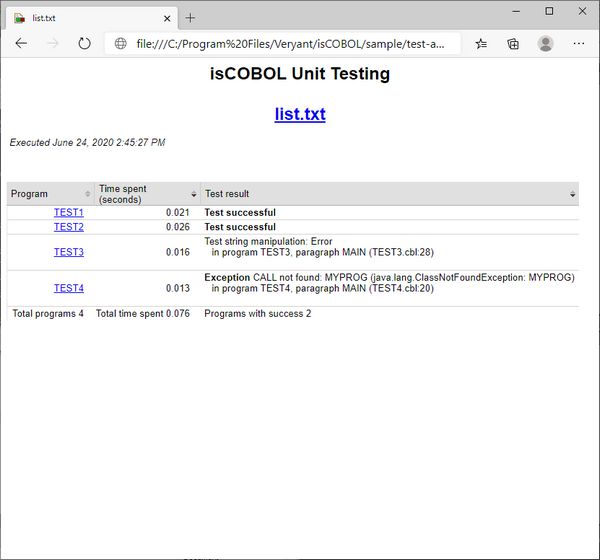
Task: Click the browser forward arrow
Action: [x=53, y=44]
